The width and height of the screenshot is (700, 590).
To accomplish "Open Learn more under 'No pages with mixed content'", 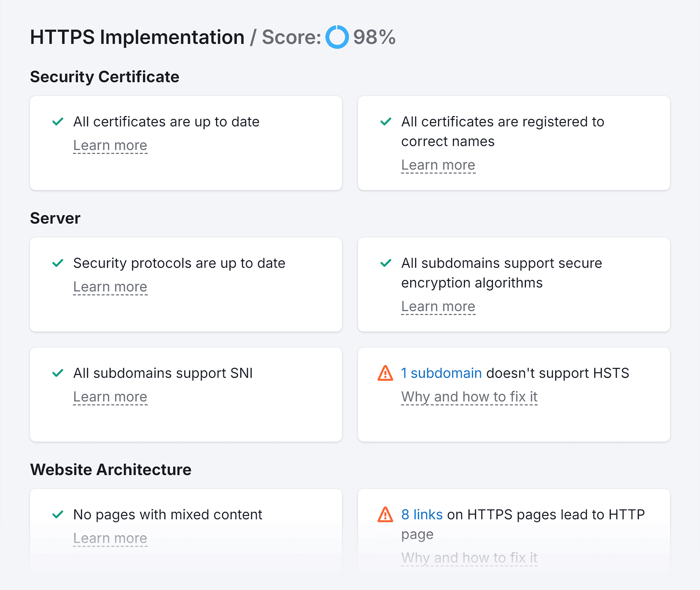I will pyautogui.click(x=110, y=538).
